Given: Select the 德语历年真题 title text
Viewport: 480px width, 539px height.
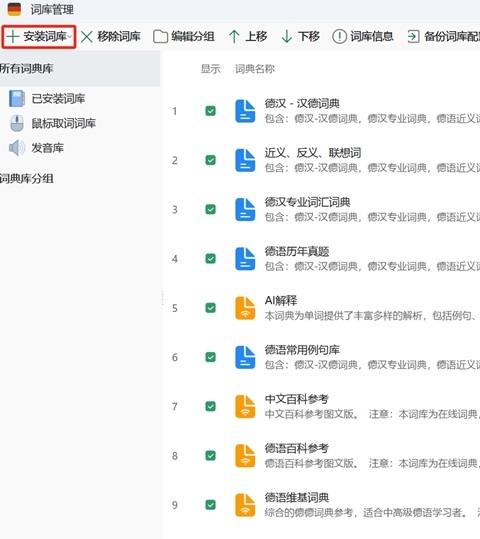Looking at the screenshot, I should pos(297,251).
